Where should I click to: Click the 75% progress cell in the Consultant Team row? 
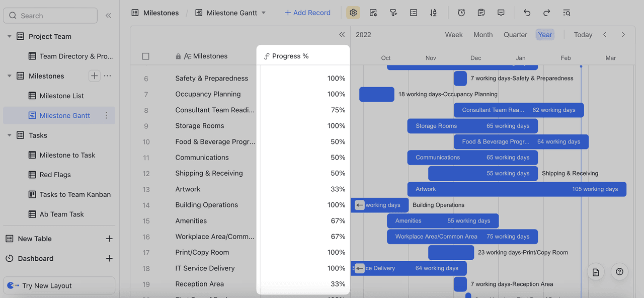[x=305, y=110]
